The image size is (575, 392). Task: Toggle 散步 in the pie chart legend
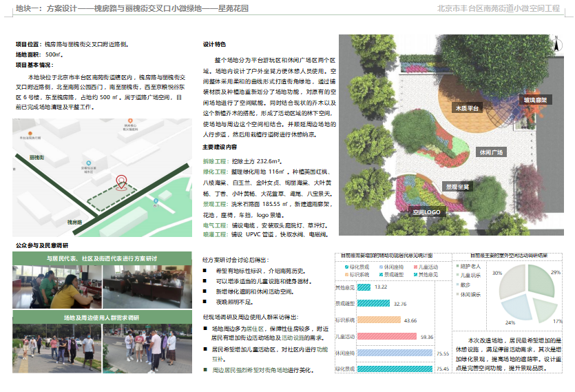pos(464,284)
